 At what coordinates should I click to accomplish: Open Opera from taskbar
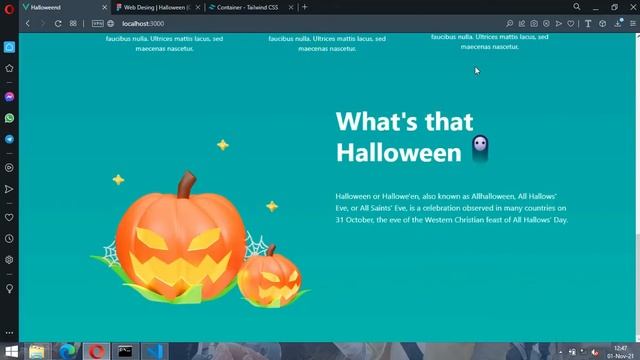tap(96, 351)
